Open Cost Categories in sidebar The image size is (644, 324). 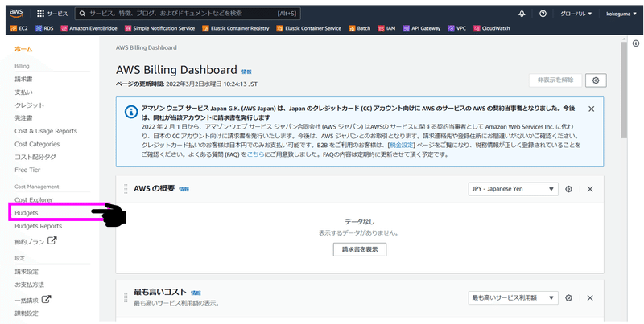pyautogui.click(x=37, y=144)
